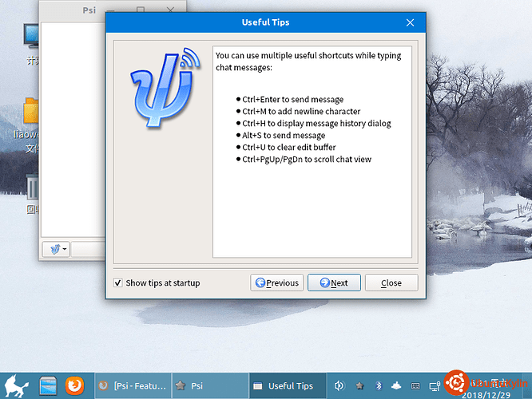This screenshot has width=532, height=399.
Task: Switch to the Psi taskbar window
Action: tap(210, 385)
